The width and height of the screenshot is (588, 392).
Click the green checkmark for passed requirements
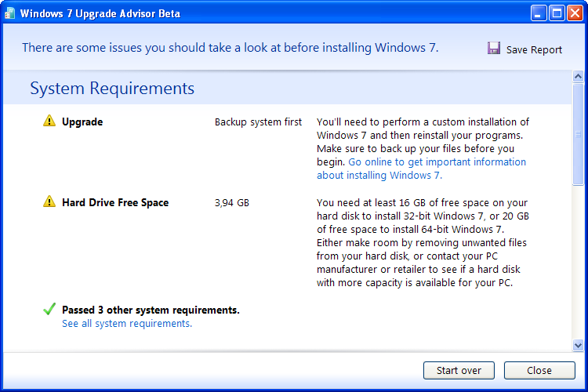(x=49, y=309)
